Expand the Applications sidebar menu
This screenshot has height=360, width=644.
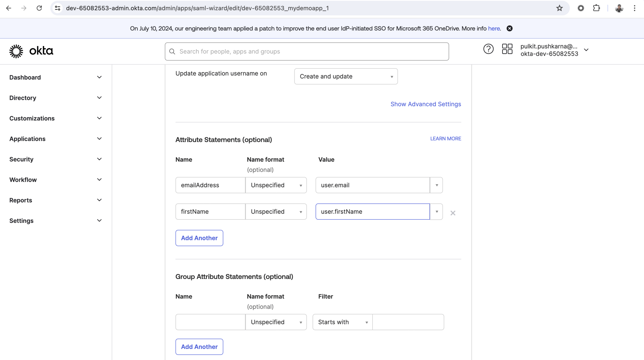point(55,139)
